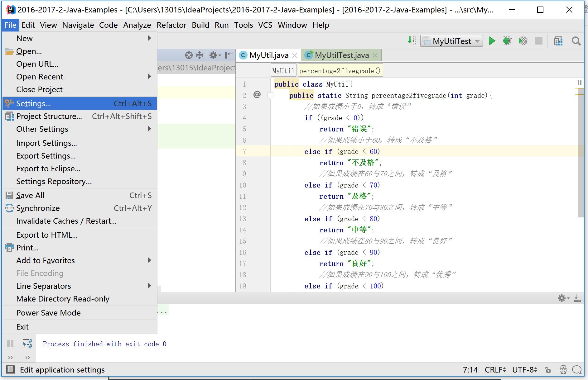The image size is (588, 380).
Task: Open Settings Repository... menu entry
Action: pyautogui.click(x=80, y=181)
